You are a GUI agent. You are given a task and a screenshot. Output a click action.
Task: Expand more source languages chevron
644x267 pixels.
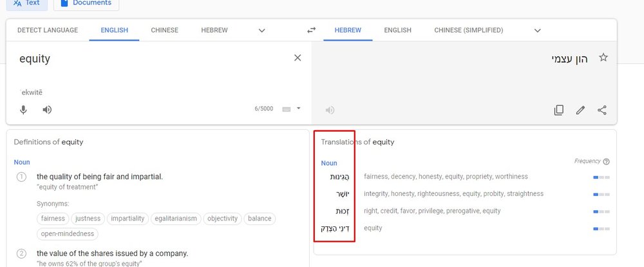click(261, 30)
